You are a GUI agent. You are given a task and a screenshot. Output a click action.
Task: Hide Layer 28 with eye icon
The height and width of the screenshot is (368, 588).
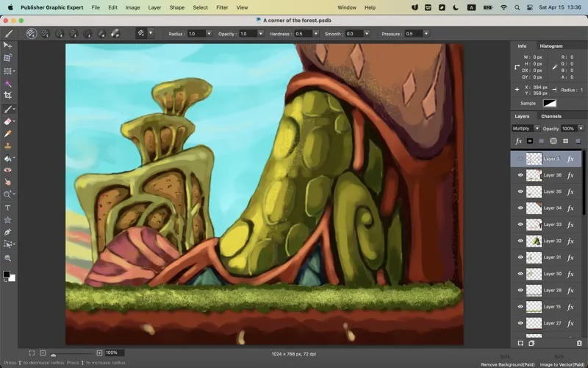520,290
